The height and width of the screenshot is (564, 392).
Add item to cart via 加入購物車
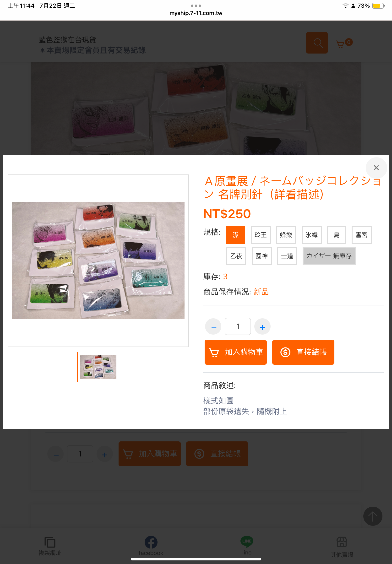[x=235, y=352]
